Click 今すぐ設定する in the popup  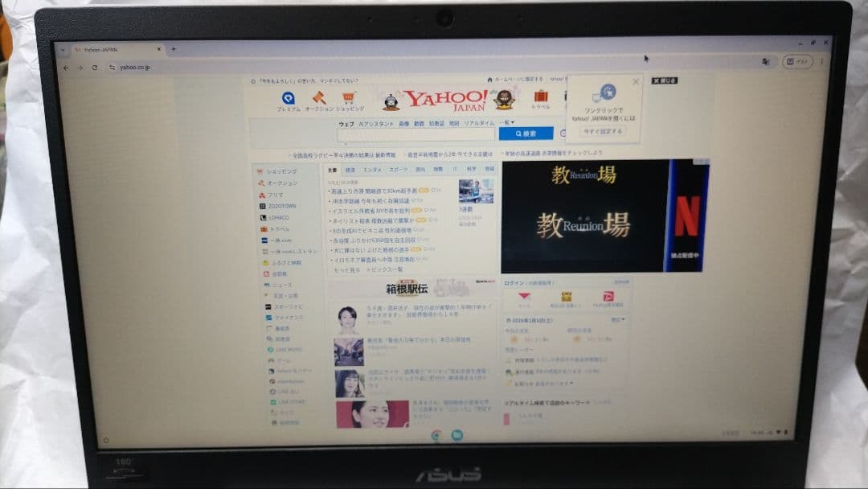pos(604,129)
